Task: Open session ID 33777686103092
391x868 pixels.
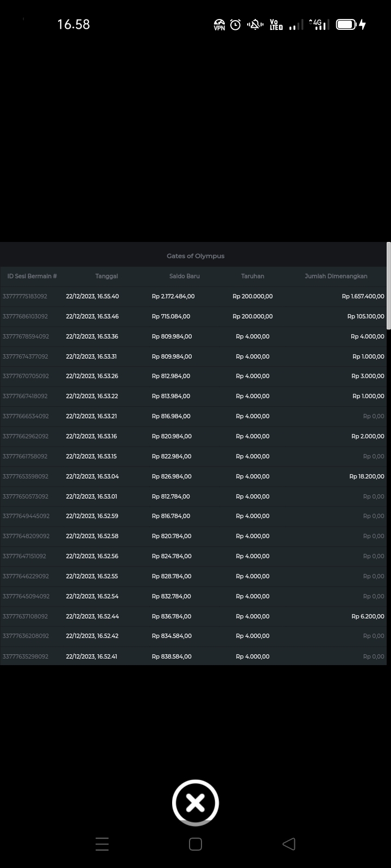Action: pos(25,316)
